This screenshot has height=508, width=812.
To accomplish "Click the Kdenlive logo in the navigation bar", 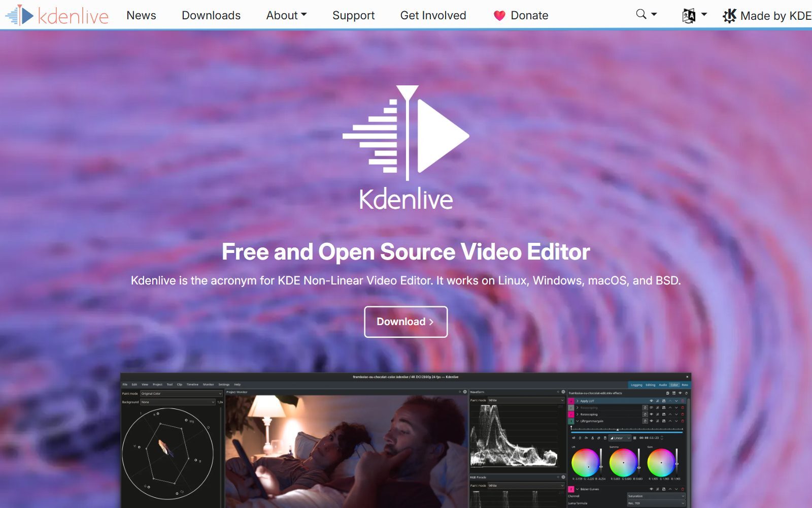I will point(57,15).
